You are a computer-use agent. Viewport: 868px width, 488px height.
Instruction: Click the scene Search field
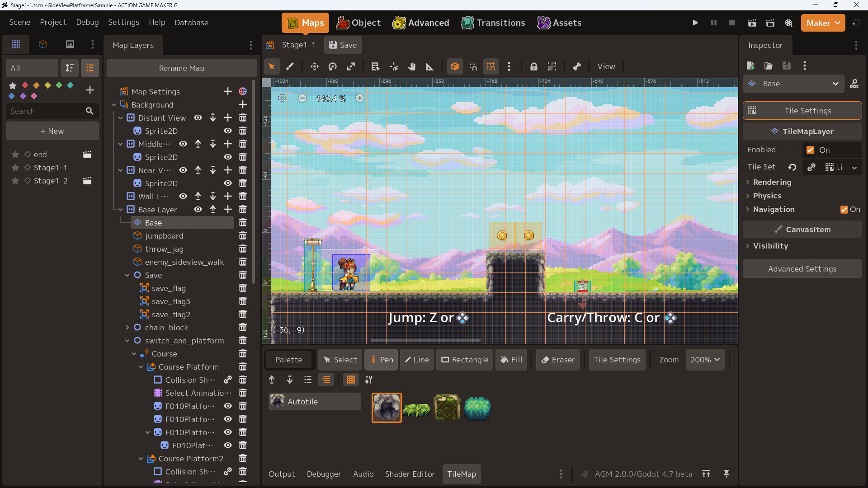point(52,111)
